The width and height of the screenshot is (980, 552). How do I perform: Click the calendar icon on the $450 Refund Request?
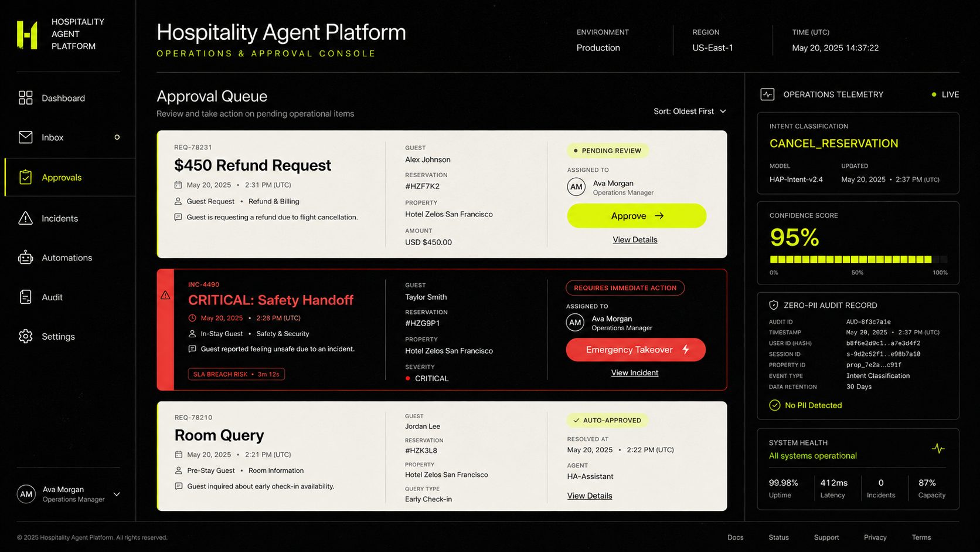tap(178, 185)
